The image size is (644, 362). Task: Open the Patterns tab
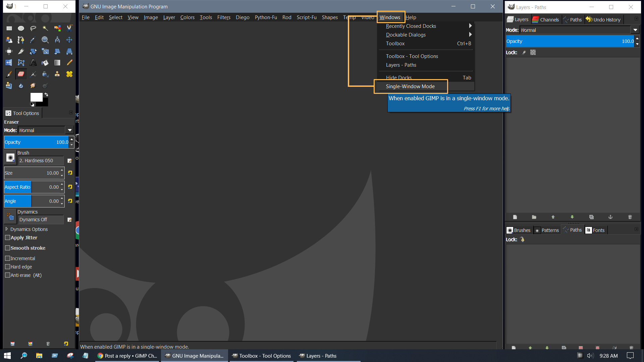(547, 230)
